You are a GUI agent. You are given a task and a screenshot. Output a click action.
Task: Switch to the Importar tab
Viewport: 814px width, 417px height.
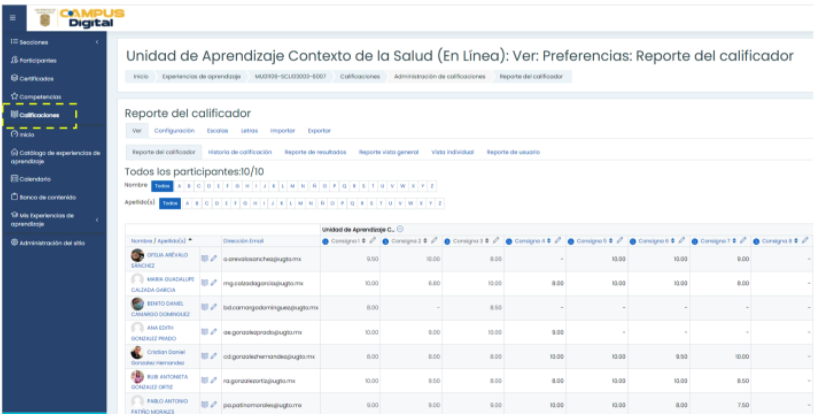282,131
